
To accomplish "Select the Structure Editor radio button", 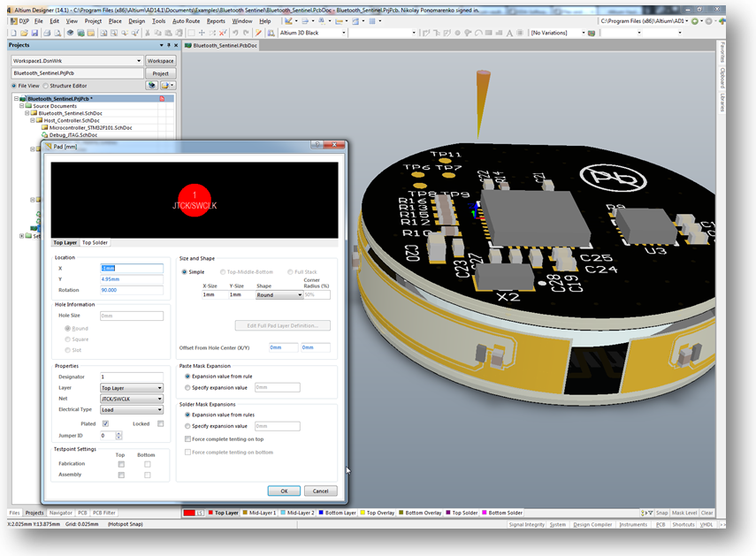I will pyautogui.click(x=45, y=86).
